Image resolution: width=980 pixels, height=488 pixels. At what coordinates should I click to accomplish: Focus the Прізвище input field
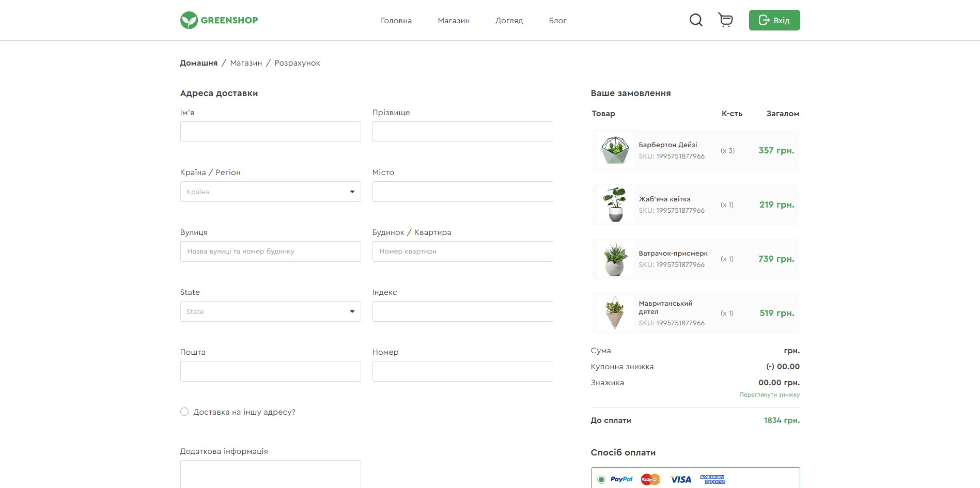point(463,132)
